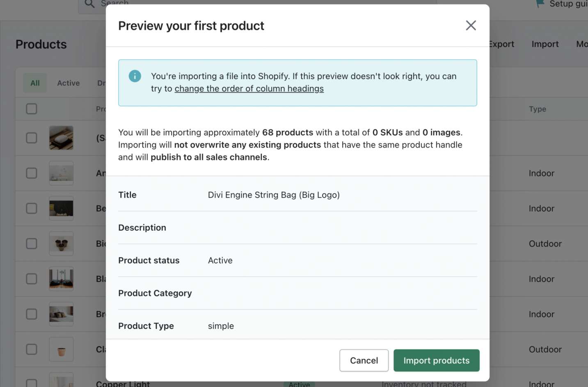Cancel the product import
The height and width of the screenshot is (387, 588).
pos(364,360)
